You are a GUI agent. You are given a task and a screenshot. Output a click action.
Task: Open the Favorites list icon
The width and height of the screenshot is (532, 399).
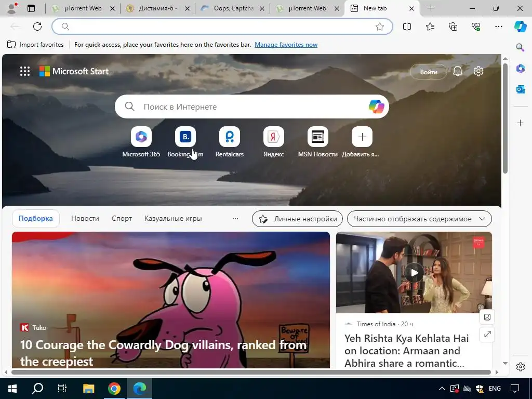click(430, 26)
